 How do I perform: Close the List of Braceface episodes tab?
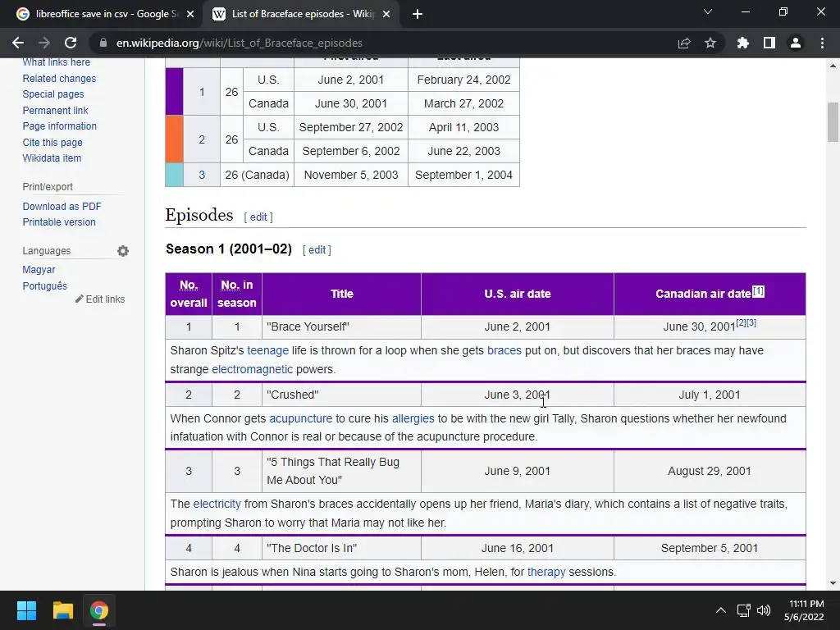[x=386, y=14]
